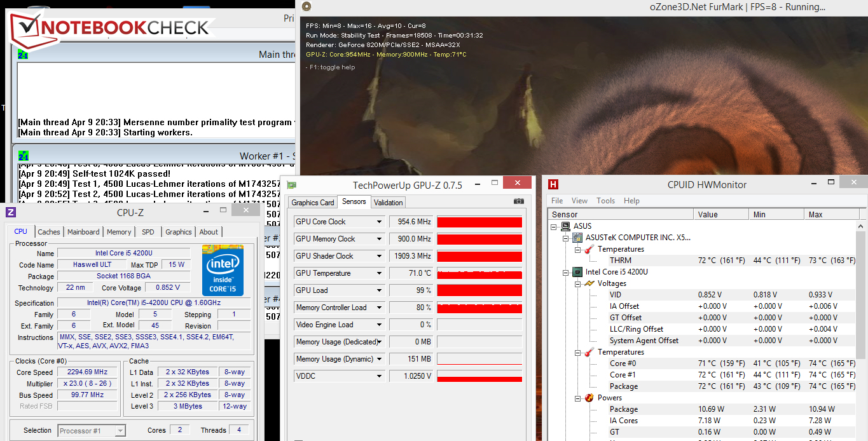Open the Help menu in HWMonitor
The image size is (868, 441).
point(631,201)
